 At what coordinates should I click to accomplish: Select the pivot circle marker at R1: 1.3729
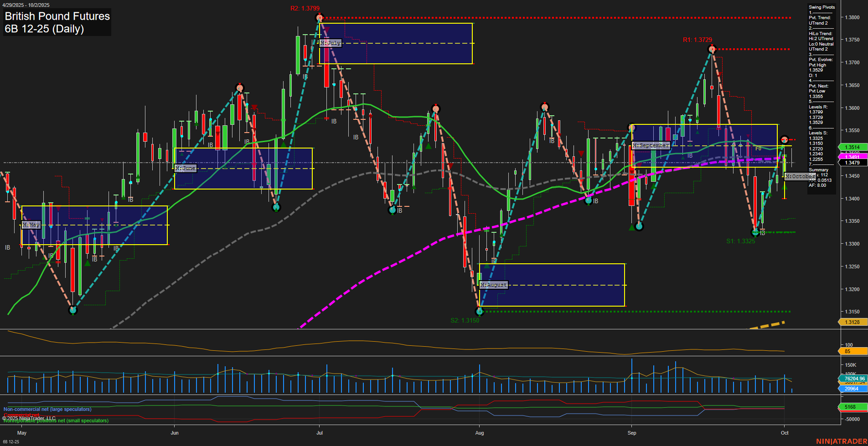click(713, 49)
